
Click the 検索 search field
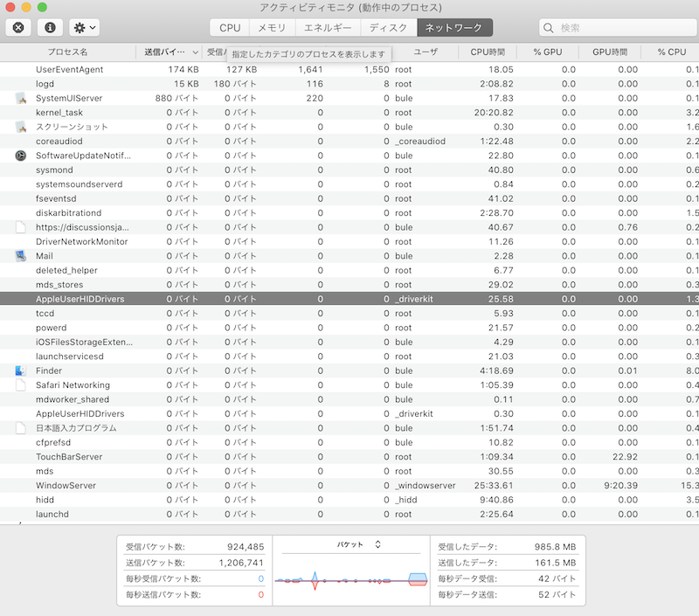point(619,28)
